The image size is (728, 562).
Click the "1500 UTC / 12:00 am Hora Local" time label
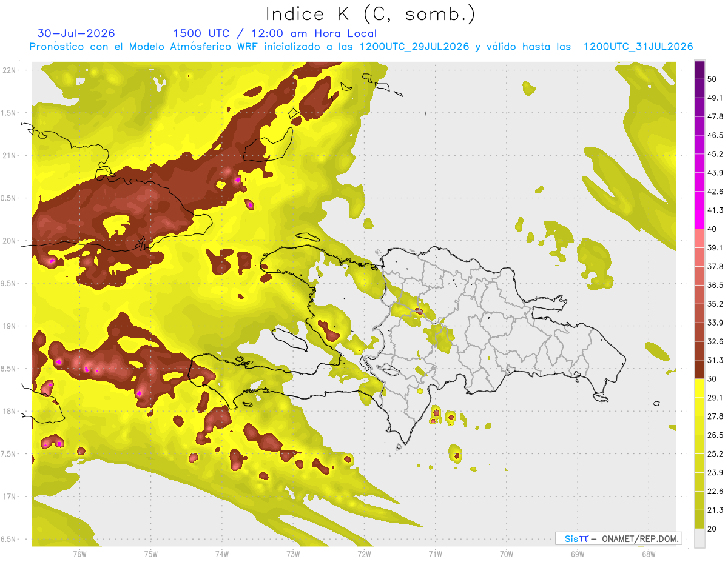tap(275, 33)
